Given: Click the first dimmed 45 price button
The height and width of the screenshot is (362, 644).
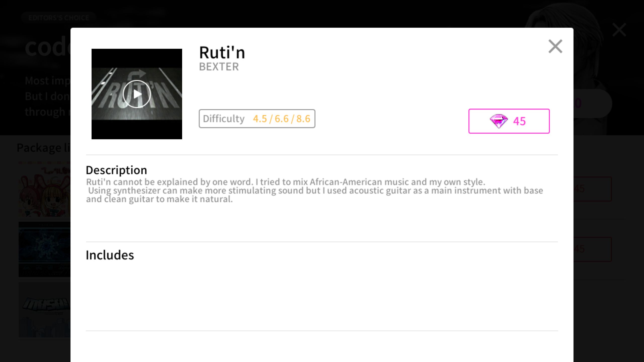Looking at the screenshot, I should (593, 189).
